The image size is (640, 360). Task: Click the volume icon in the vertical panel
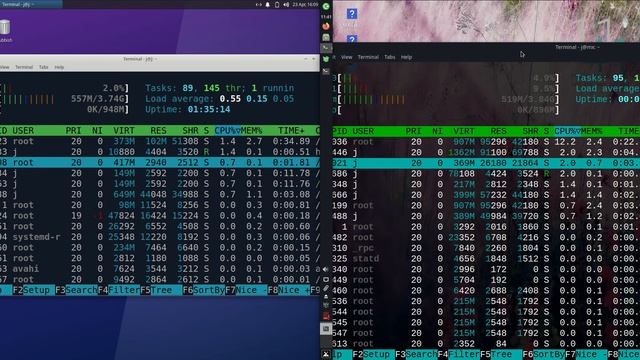click(326, 269)
